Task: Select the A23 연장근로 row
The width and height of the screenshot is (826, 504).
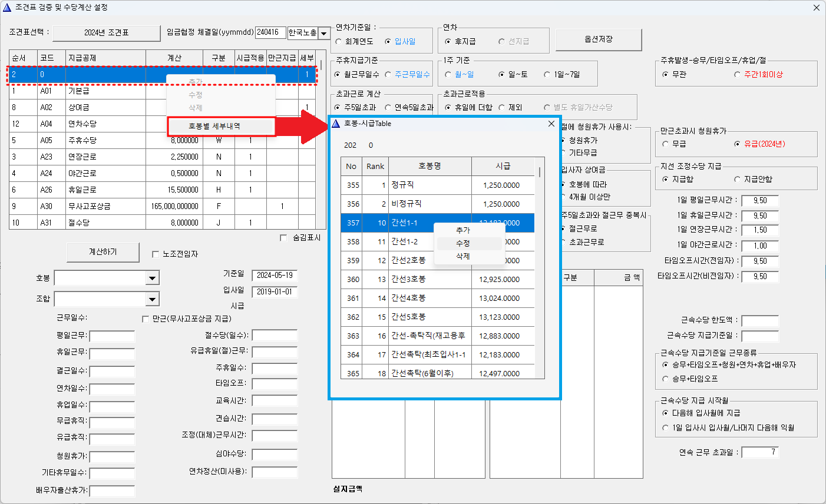Action: (x=163, y=157)
